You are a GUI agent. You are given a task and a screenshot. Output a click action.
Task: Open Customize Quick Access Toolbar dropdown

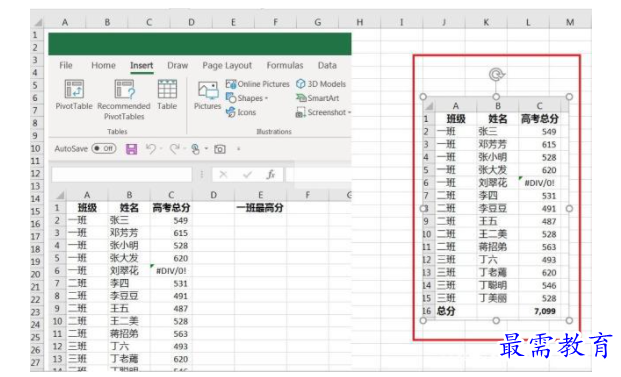point(238,149)
